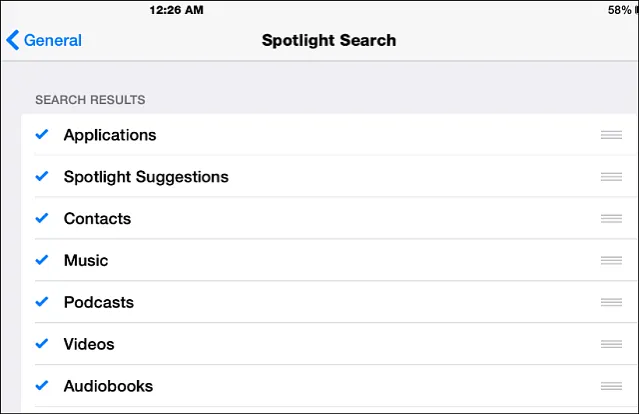Viewport: 639px width, 414px height.
Task: Click the reorder handle for Contacts
Action: coord(611,219)
